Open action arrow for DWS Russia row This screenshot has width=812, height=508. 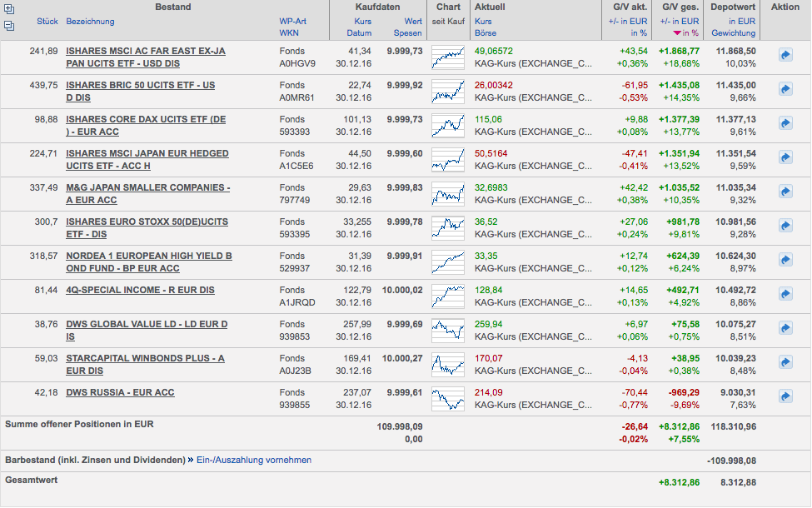click(x=785, y=396)
